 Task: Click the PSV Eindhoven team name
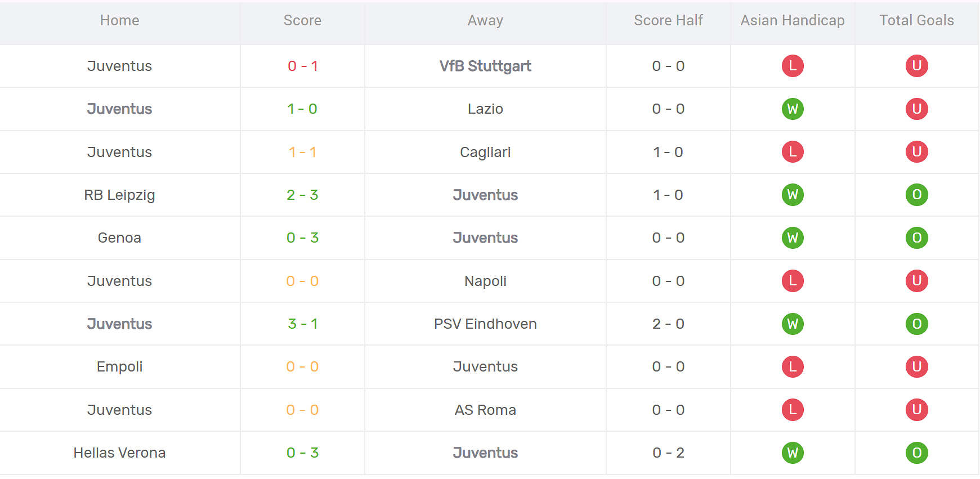point(485,324)
